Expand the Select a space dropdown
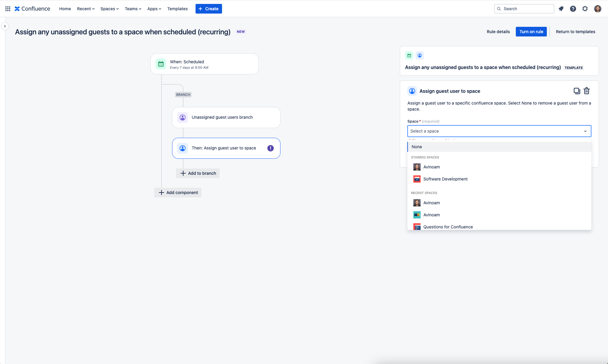Screen dimensions: 608x364 (499, 131)
